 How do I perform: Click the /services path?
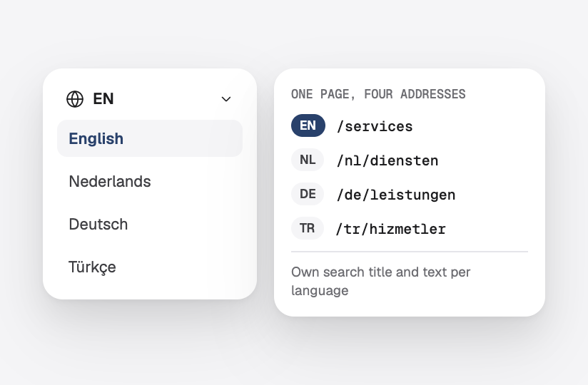375,126
